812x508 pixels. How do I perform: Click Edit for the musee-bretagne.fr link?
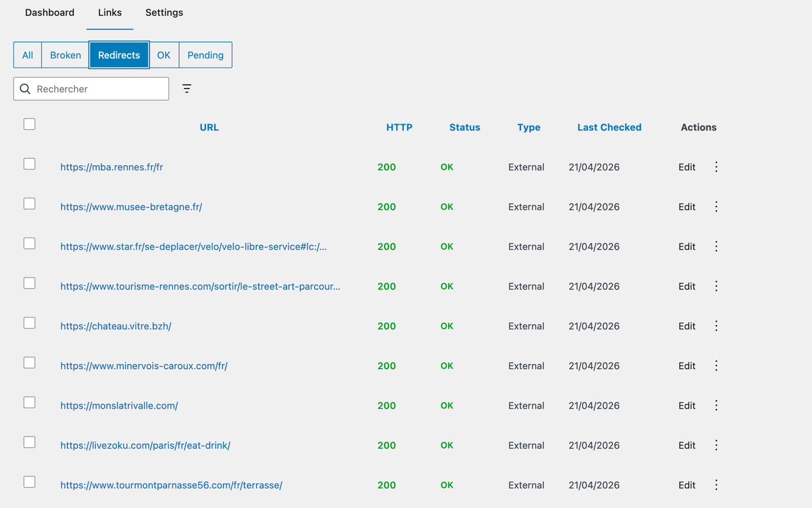[x=687, y=207]
